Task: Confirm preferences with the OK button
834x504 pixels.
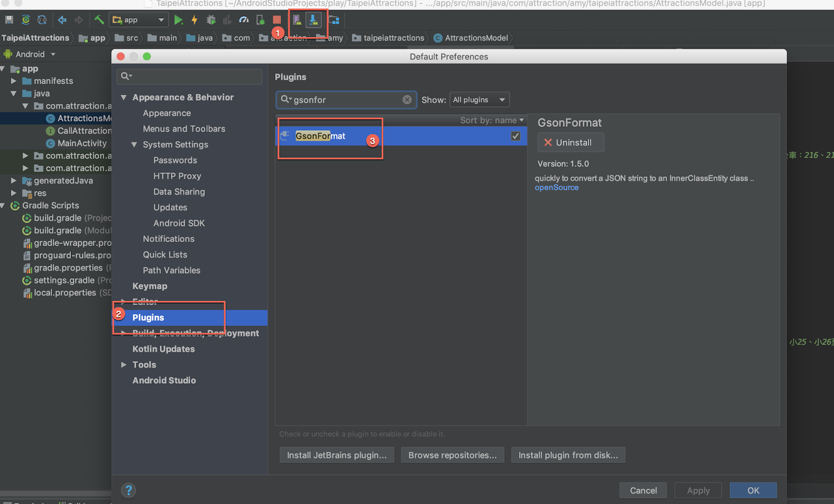Action: pos(753,490)
